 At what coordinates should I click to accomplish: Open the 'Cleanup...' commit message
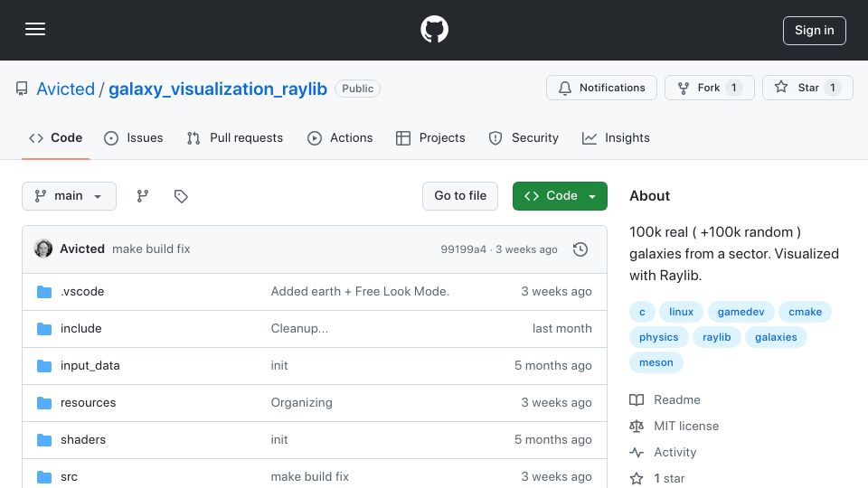299,329
